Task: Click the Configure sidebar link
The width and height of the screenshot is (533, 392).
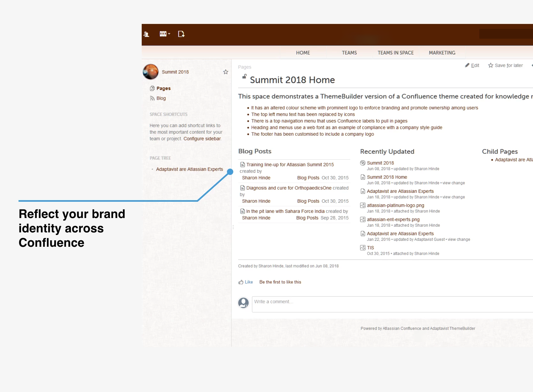Action: (x=202, y=139)
